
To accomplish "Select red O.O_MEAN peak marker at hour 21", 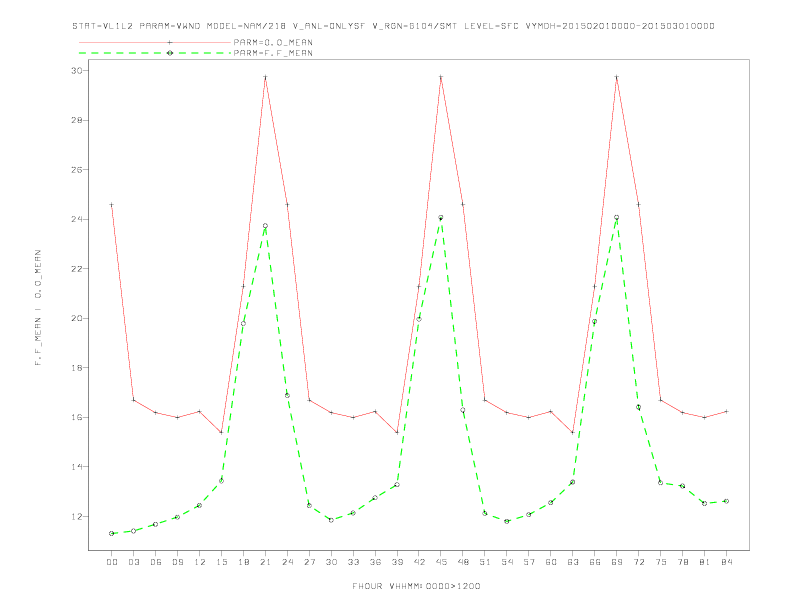I will click(x=265, y=77).
